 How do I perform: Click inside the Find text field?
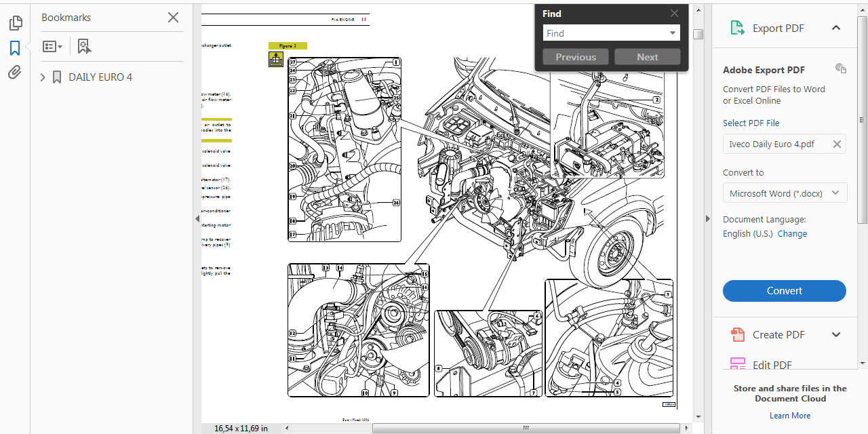point(604,33)
